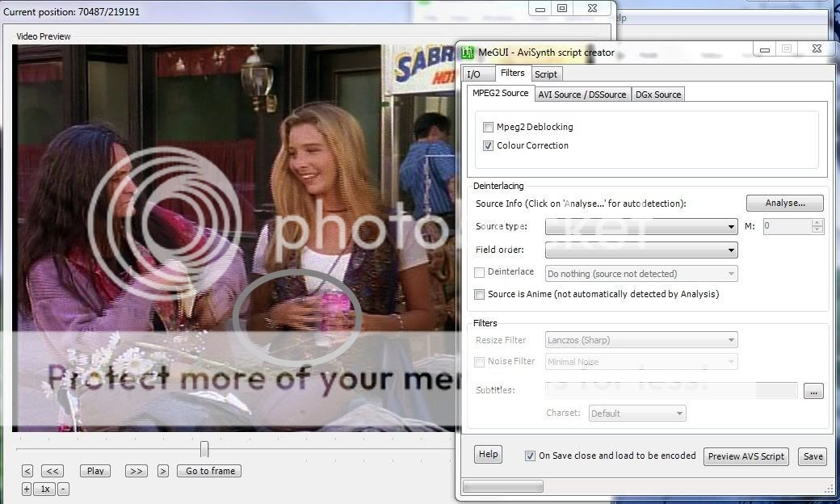
Task: Open the Field order dropdown
Action: (641, 250)
